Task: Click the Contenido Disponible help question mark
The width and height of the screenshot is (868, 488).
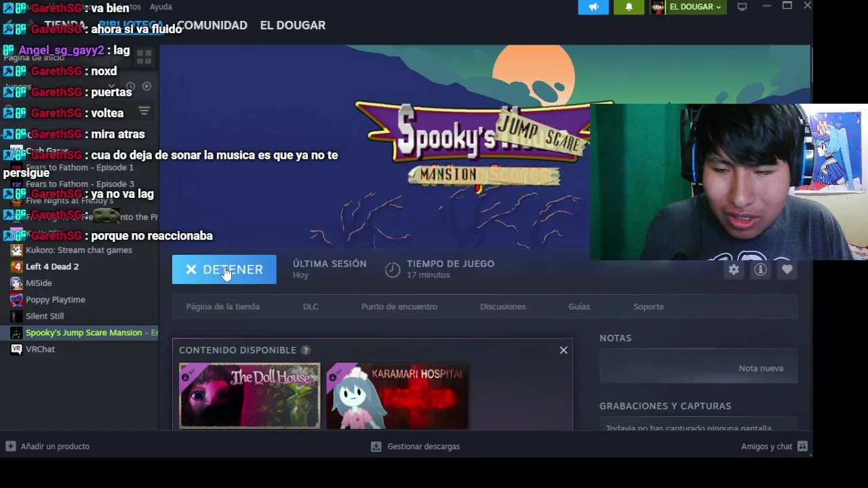Action: pyautogui.click(x=306, y=350)
